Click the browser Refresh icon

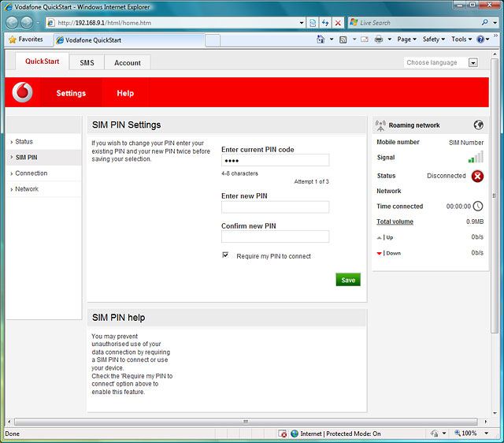point(325,23)
